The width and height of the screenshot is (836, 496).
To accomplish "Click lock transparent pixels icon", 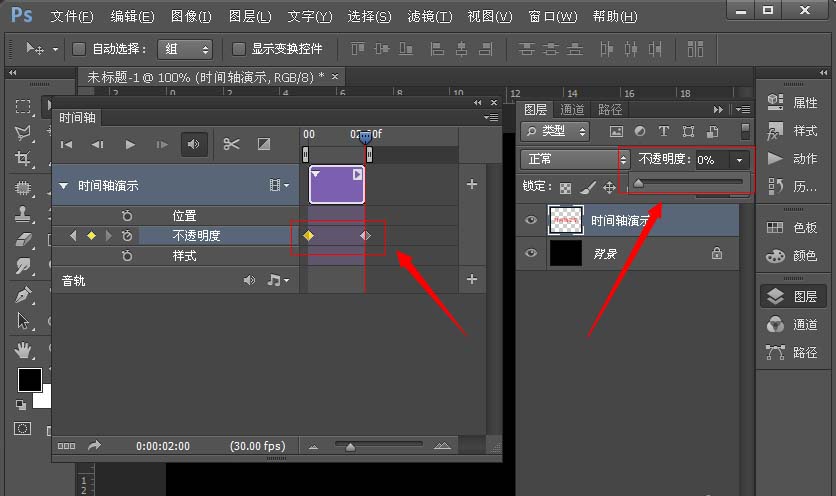I will coord(566,188).
